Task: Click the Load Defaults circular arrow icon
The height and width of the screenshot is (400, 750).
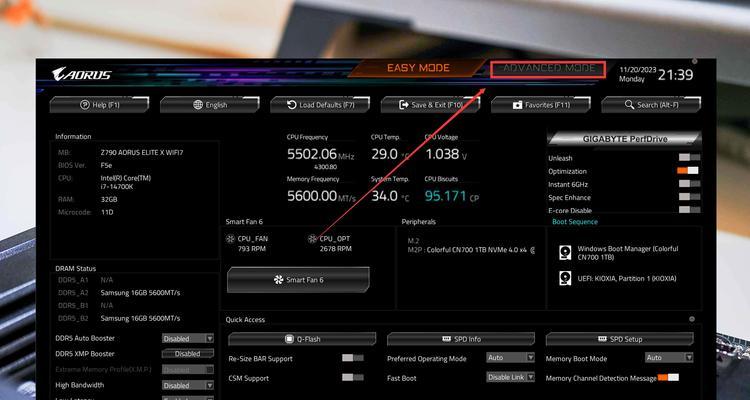Action: (292, 104)
